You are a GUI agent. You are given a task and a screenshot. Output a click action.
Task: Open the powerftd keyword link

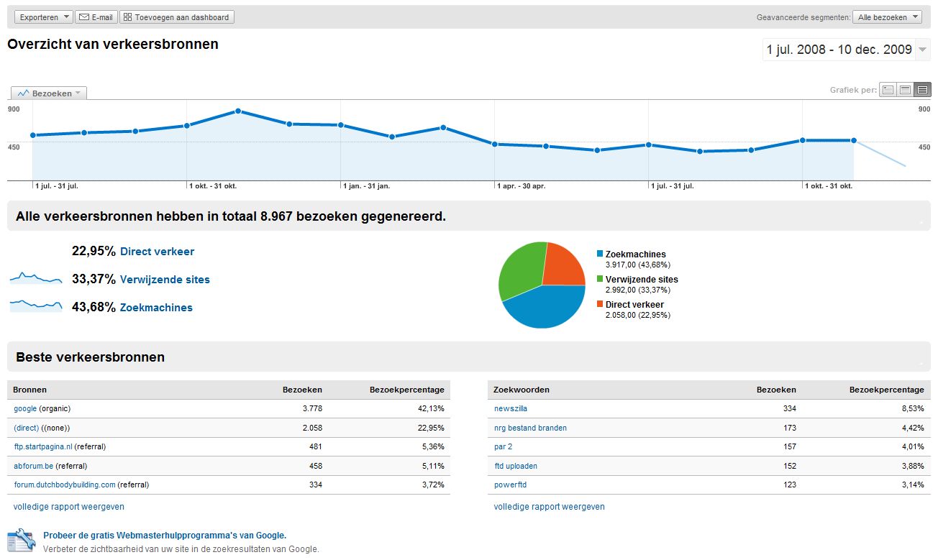click(x=510, y=485)
